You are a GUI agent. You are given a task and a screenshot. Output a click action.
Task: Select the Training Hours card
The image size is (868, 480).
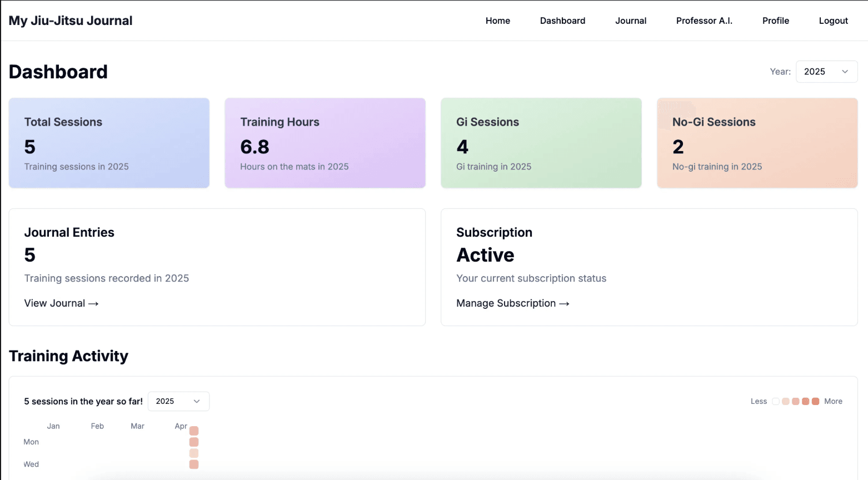coord(325,143)
